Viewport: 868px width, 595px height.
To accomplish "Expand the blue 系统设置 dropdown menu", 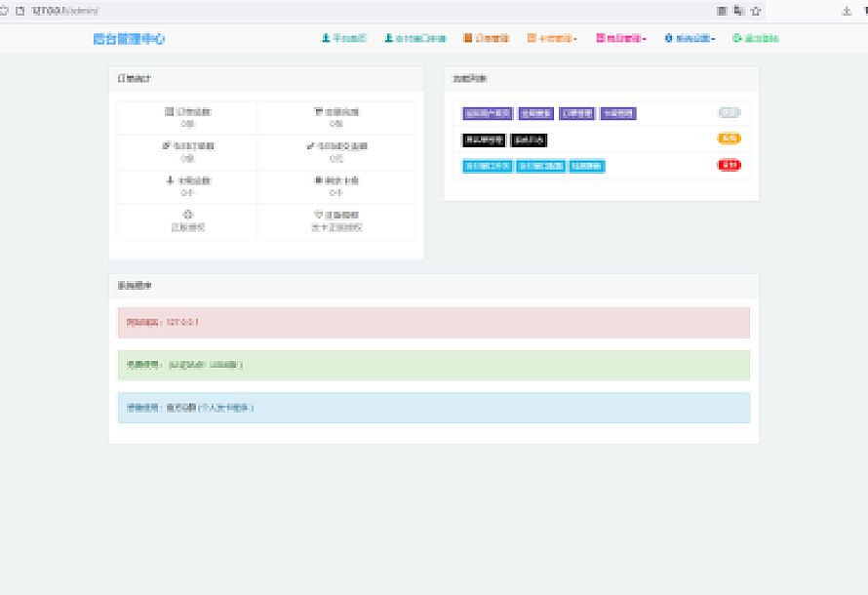I will 690,39.
